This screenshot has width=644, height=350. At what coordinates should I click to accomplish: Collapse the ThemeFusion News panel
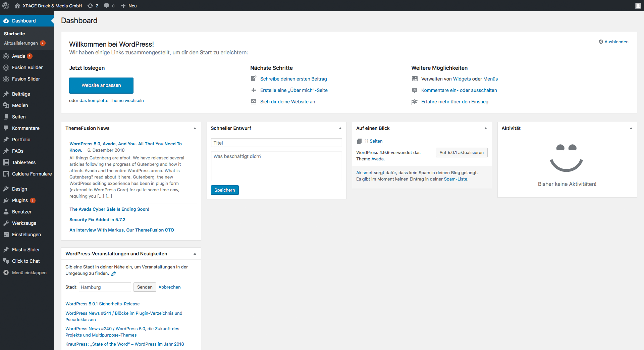pyautogui.click(x=195, y=128)
